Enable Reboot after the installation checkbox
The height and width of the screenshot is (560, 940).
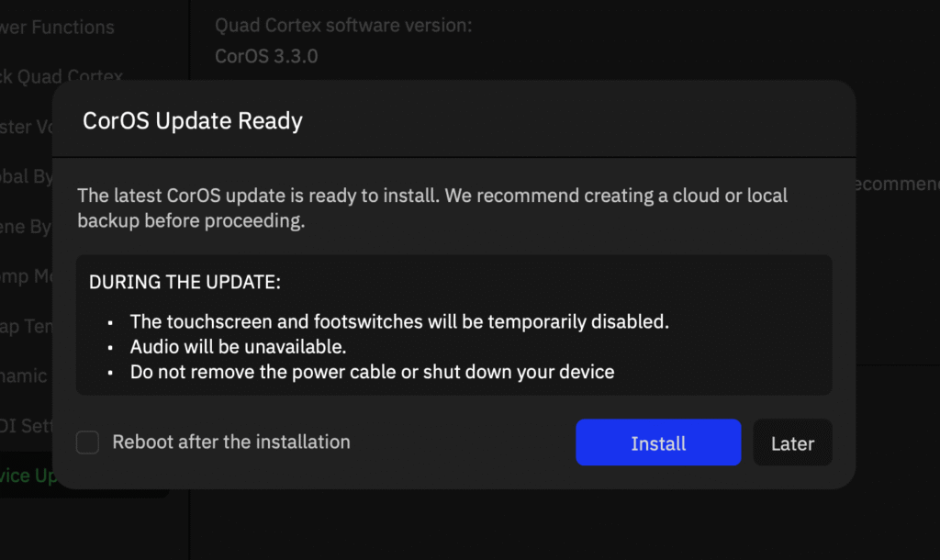[x=88, y=442]
